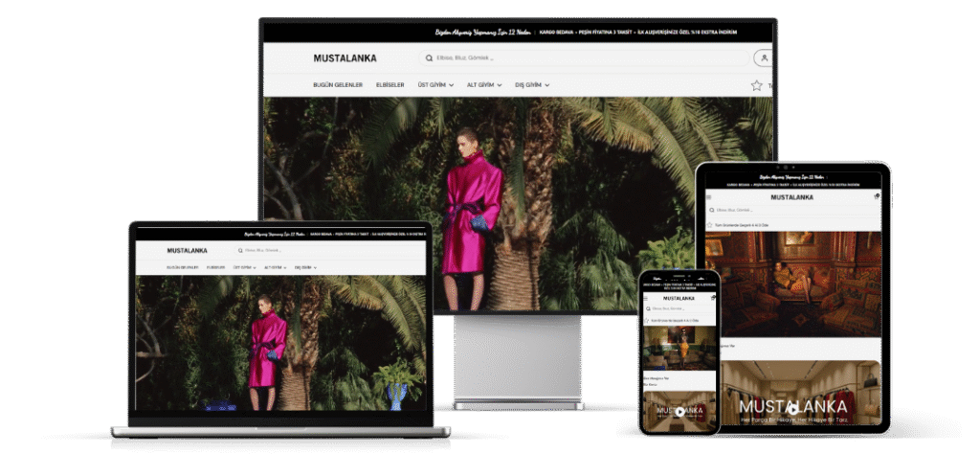
Task: Expand the ÜST GİYİM dropdown on the monitor
Action: tap(435, 85)
